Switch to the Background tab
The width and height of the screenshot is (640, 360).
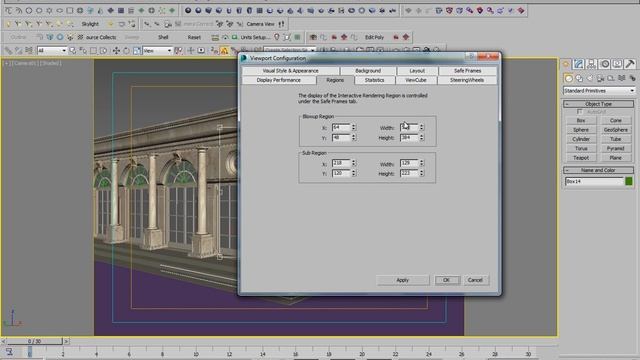(x=368, y=71)
